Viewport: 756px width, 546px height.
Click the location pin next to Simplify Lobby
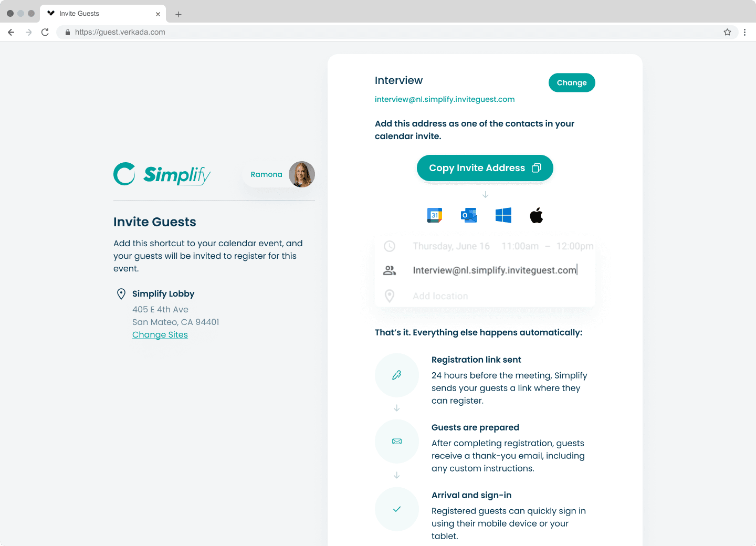pos(121,294)
